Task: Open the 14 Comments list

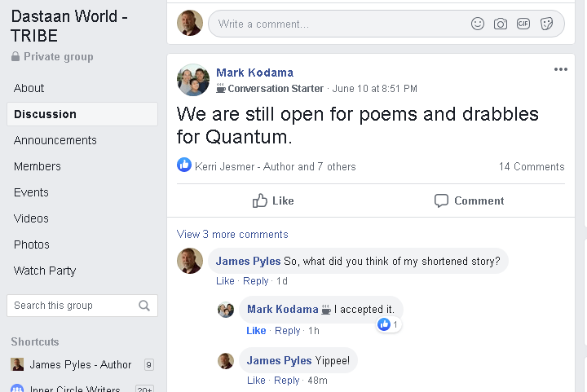Action: coord(532,166)
